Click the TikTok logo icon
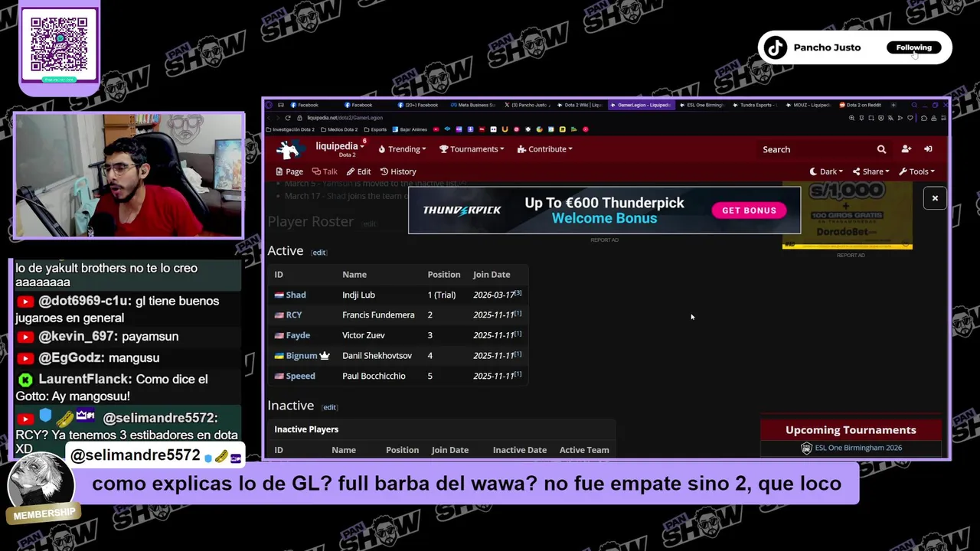The height and width of the screenshot is (551, 980). pyautogui.click(x=775, y=47)
